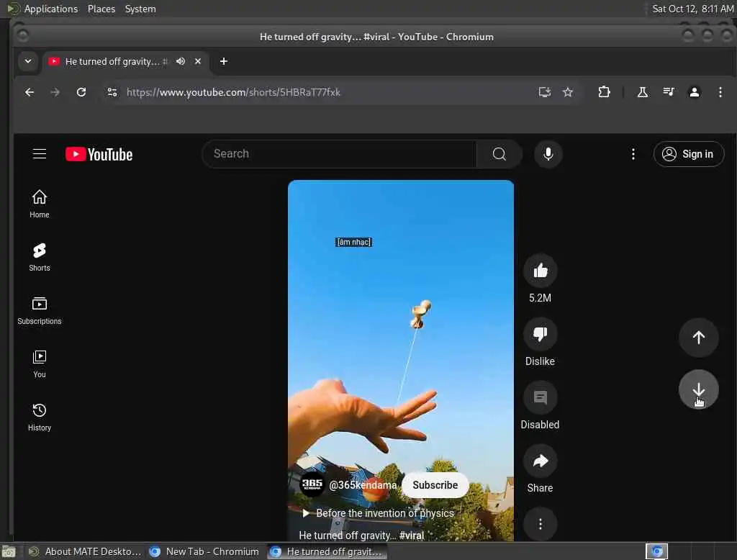The width and height of the screenshot is (737, 560).
Task: Click the Sign in button
Action: click(x=689, y=154)
